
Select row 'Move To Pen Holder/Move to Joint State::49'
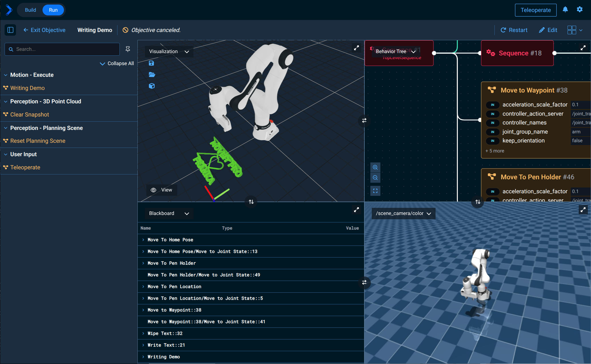click(251, 275)
